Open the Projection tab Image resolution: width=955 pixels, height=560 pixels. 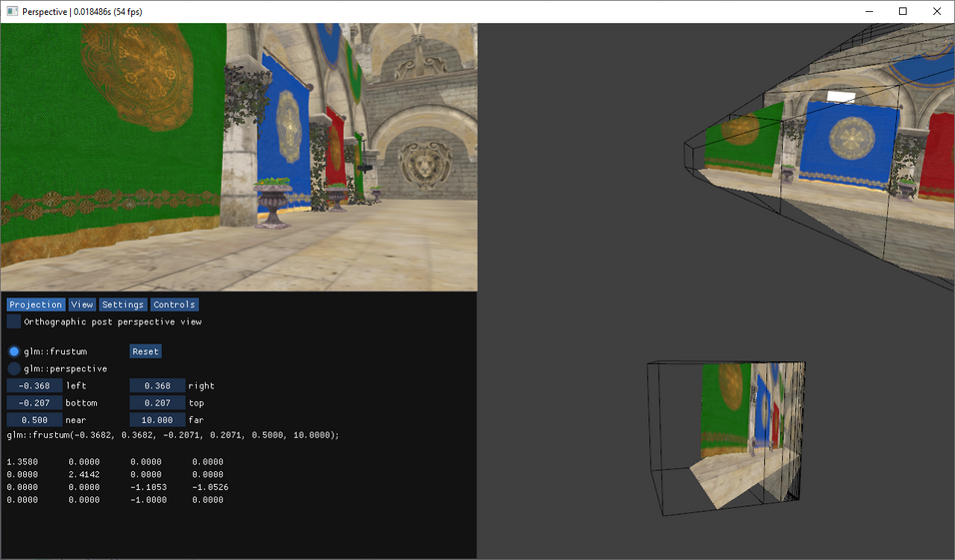(36, 304)
